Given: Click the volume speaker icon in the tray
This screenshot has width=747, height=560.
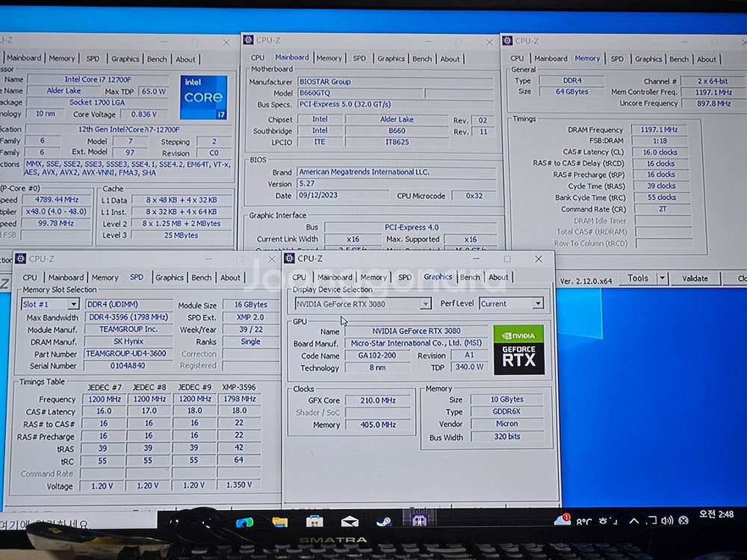Looking at the screenshot, I should (x=667, y=520).
